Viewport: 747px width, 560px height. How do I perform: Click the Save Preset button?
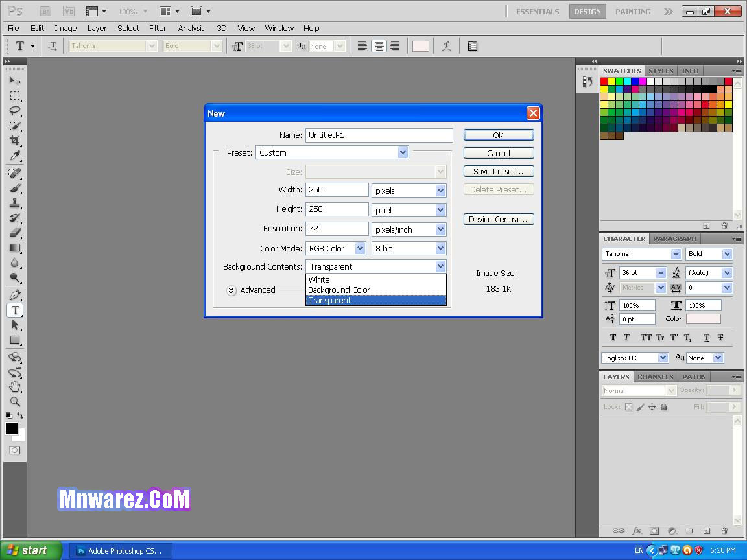click(498, 171)
